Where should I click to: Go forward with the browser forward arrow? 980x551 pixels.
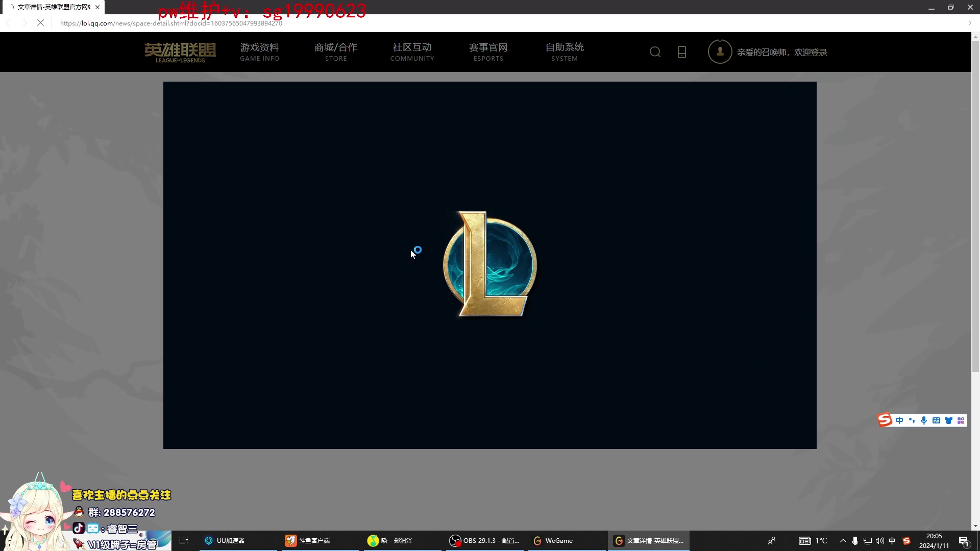point(24,23)
